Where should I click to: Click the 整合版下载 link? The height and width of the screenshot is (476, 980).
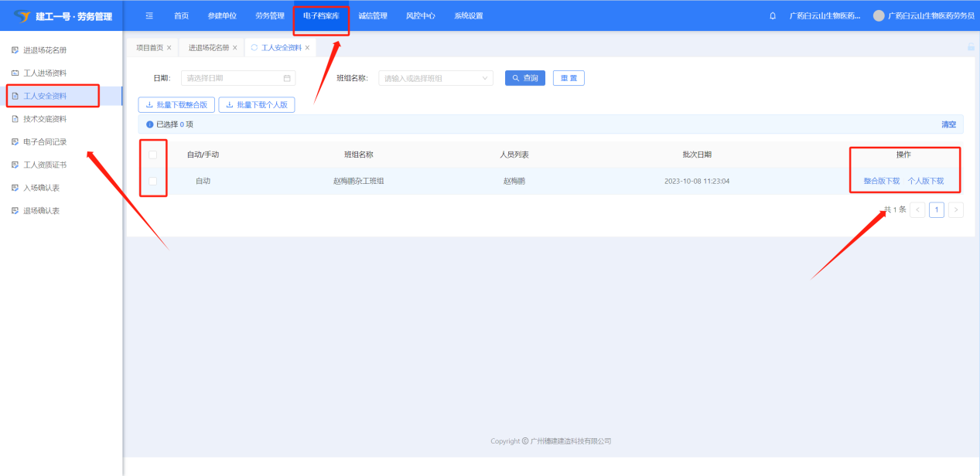click(882, 181)
